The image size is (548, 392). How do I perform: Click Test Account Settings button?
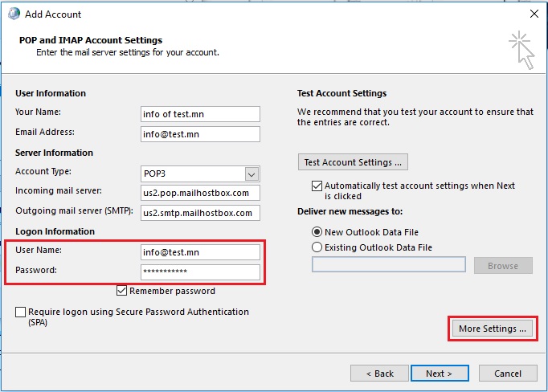tap(353, 162)
